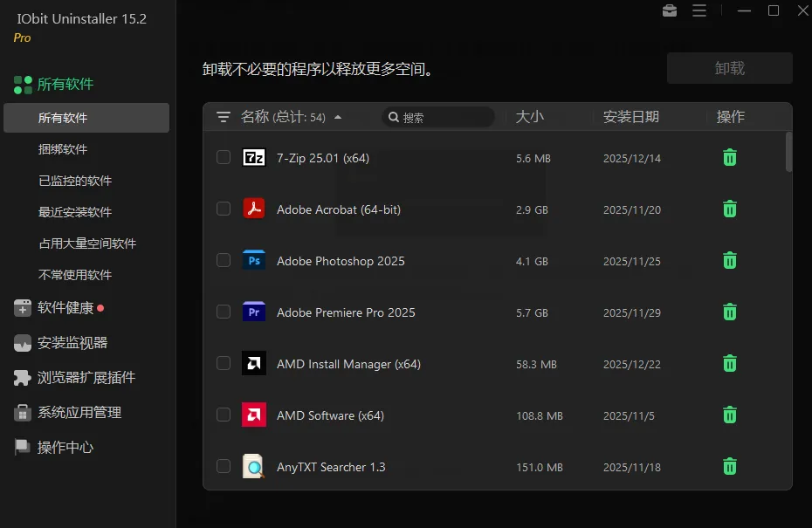
Task: Click the AnyTXT Searcher icon
Action: point(254,466)
